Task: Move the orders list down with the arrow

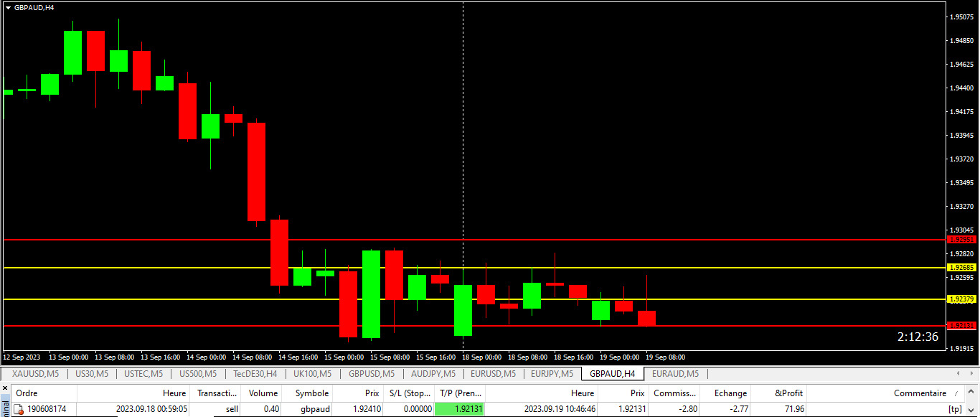Action: click(x=971, y=410)
